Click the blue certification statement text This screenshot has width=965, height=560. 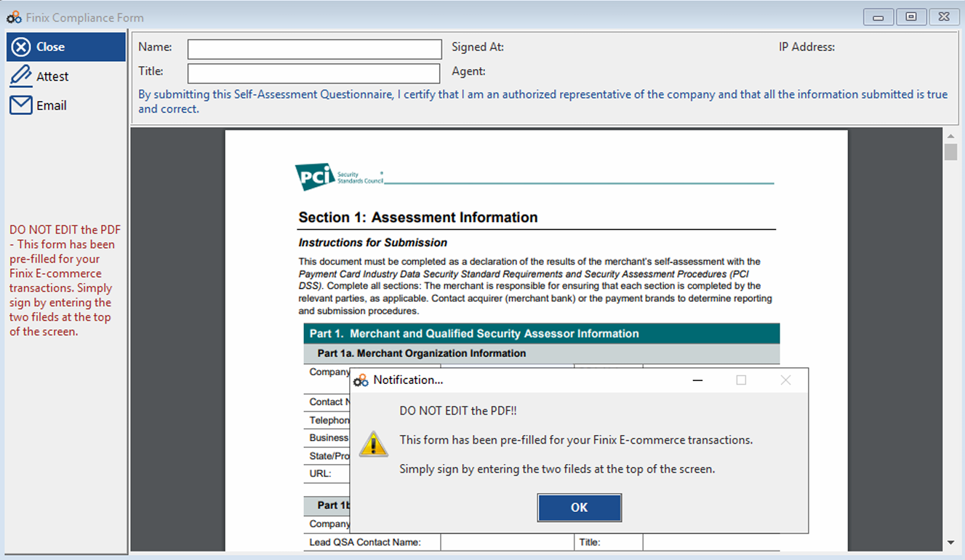[543, 102]
